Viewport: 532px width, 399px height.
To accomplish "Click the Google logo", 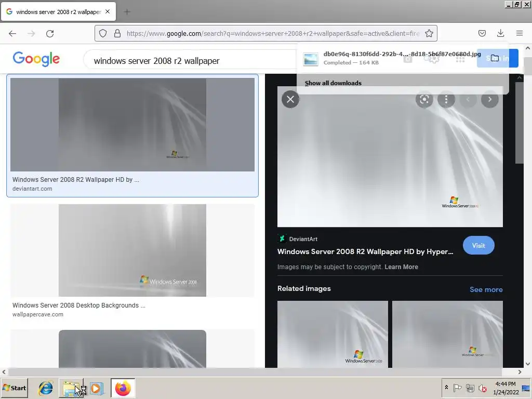I will [x=36, y=59].
